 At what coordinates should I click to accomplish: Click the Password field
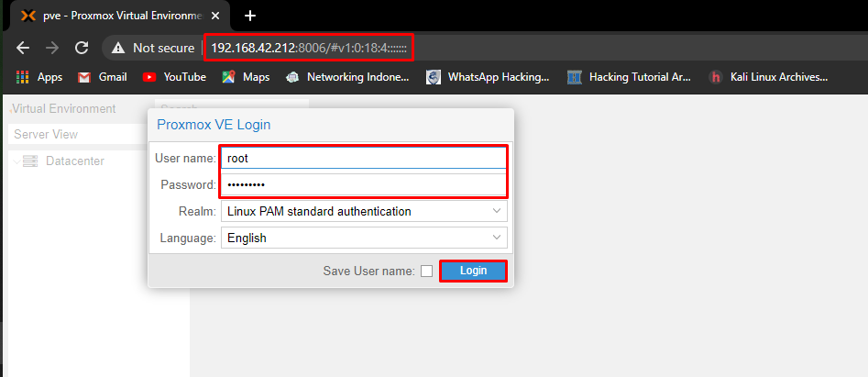[364, 184]
